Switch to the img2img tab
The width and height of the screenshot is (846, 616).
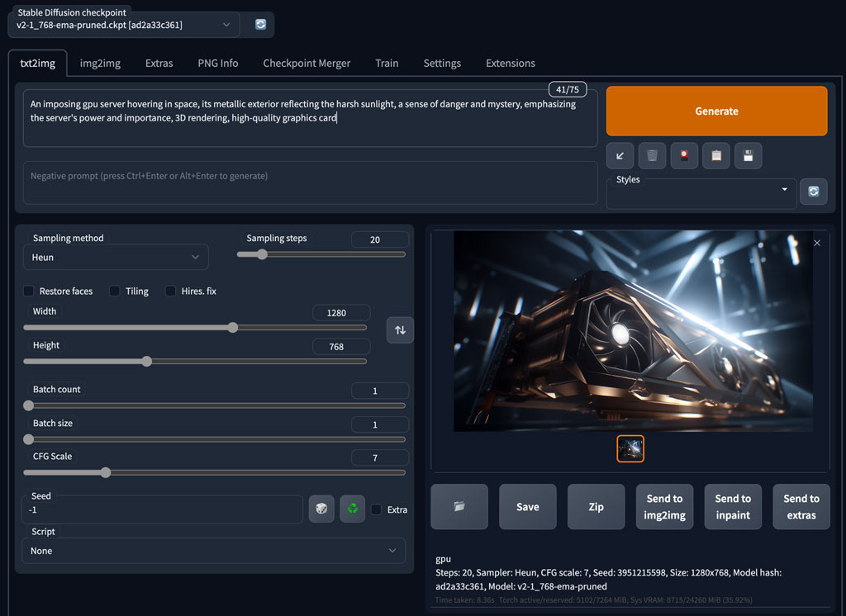(100, 64)
